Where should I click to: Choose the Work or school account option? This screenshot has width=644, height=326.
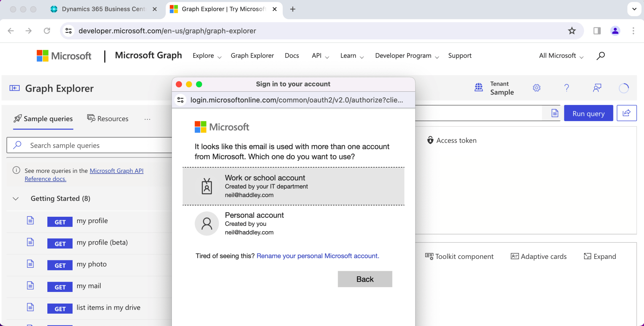[293, 186]
